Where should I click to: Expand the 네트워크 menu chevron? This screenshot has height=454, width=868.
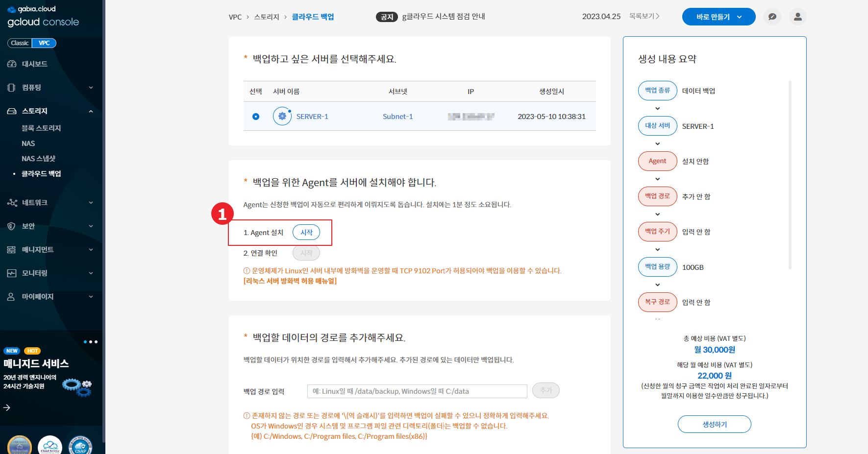(91, 203)
